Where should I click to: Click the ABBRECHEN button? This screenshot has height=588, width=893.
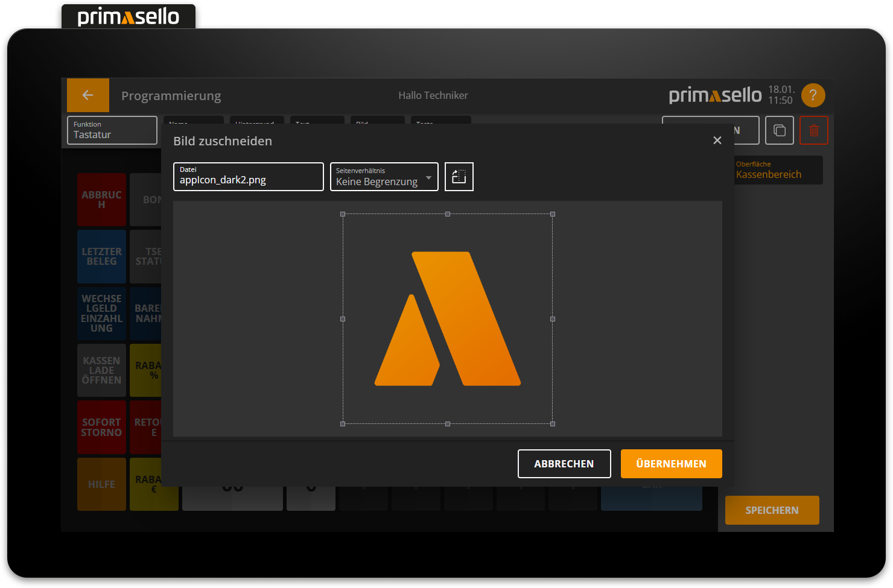click(x=564, y=464)
